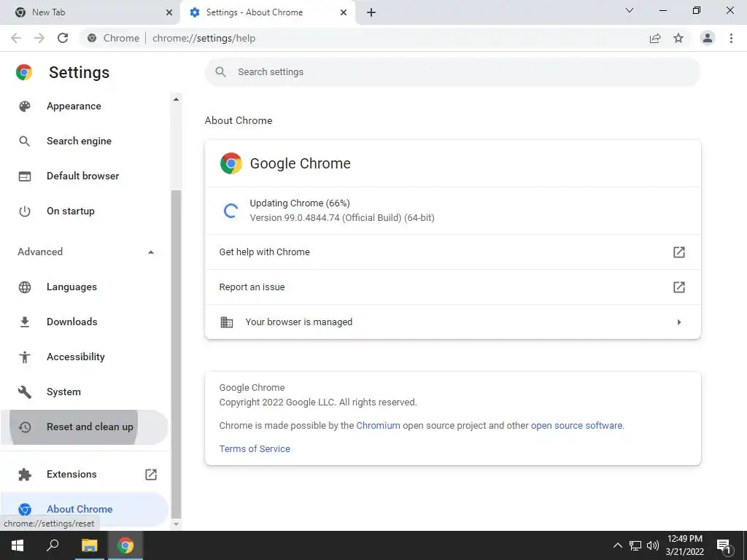
Task: Click the On startup power icon
Action: click(24, 211)
